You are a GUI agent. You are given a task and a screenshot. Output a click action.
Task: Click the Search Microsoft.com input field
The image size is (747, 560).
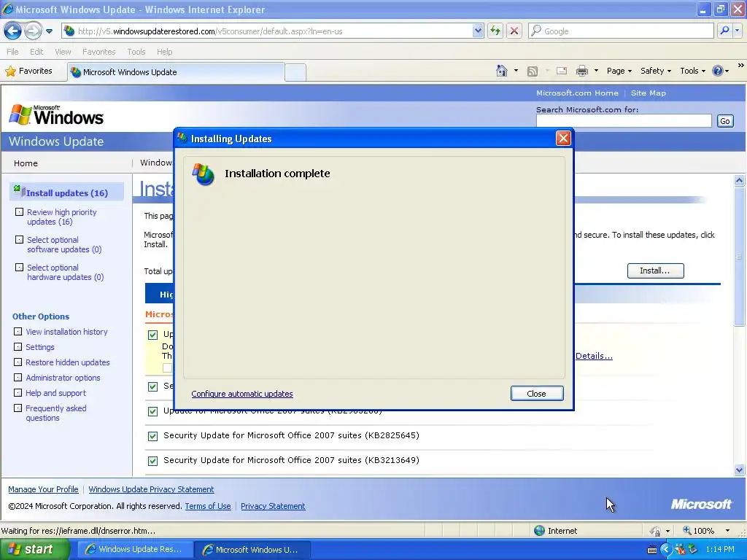click(x=624, y=121)
